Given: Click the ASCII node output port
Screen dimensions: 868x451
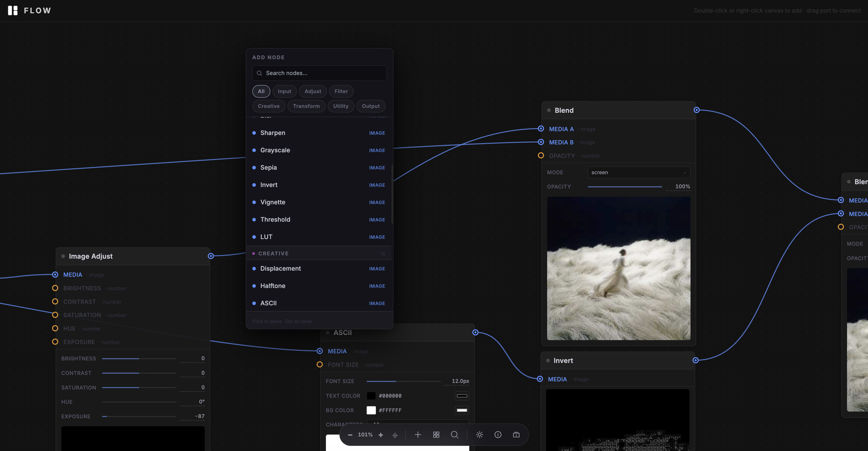Looking at the screenshot, I should [475, 333].
